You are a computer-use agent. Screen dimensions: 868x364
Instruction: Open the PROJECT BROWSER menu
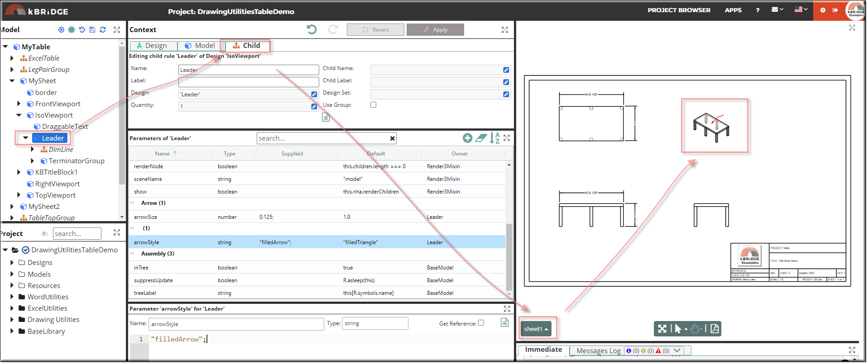coord(679,10)
